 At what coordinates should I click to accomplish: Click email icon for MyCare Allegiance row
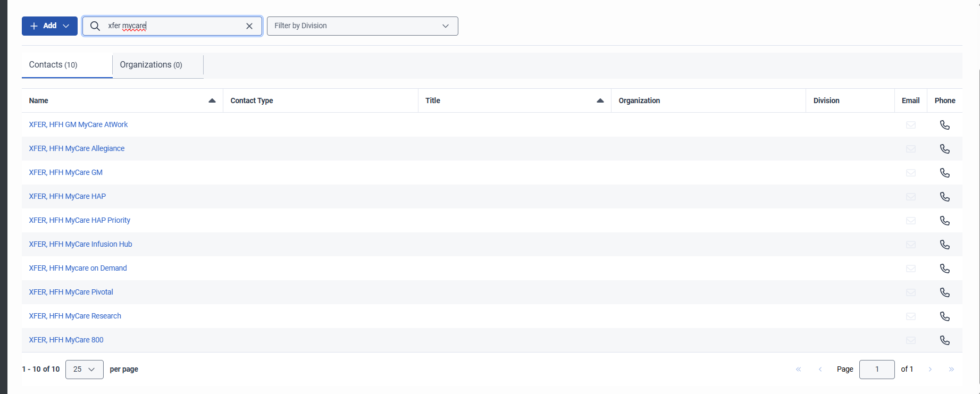point(911,149)
